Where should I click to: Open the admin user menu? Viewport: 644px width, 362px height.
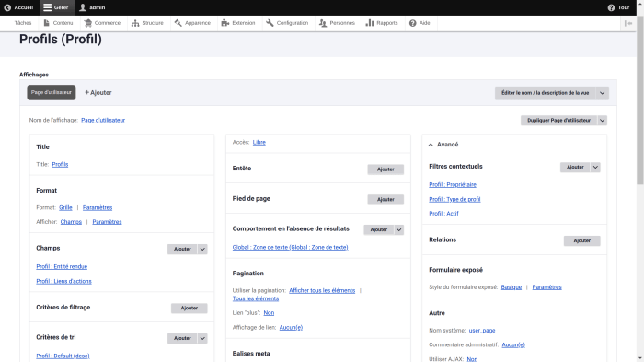tap(92, 7)
